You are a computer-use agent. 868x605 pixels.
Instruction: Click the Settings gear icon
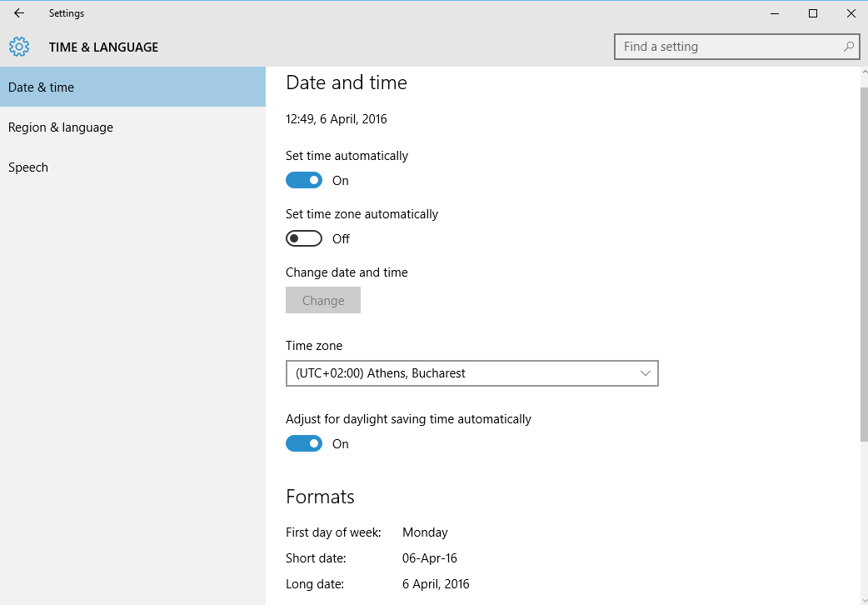pos(18,47)
